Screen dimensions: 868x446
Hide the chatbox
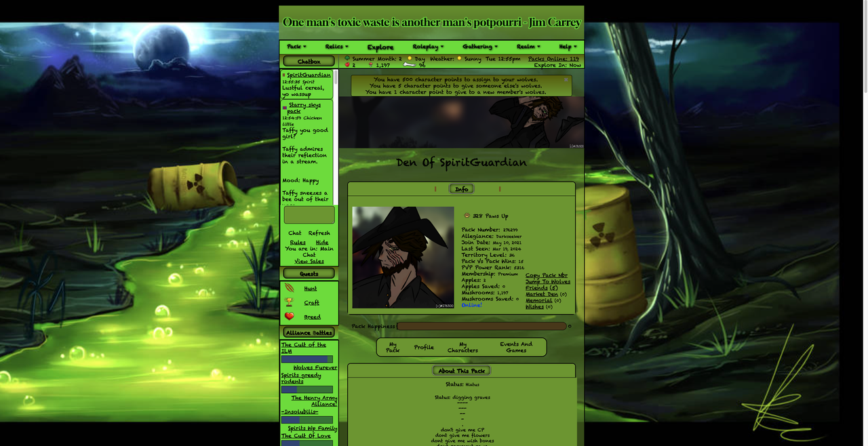tap(322, 242)
